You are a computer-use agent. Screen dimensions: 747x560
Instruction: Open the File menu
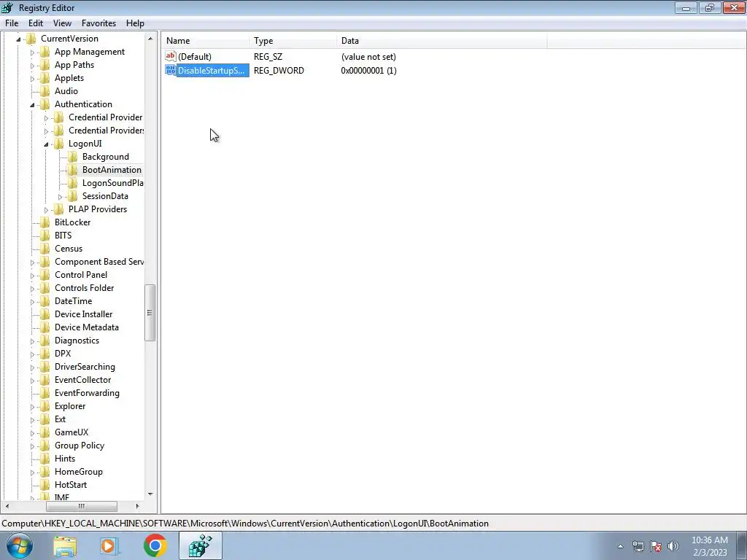pos(12,23)
